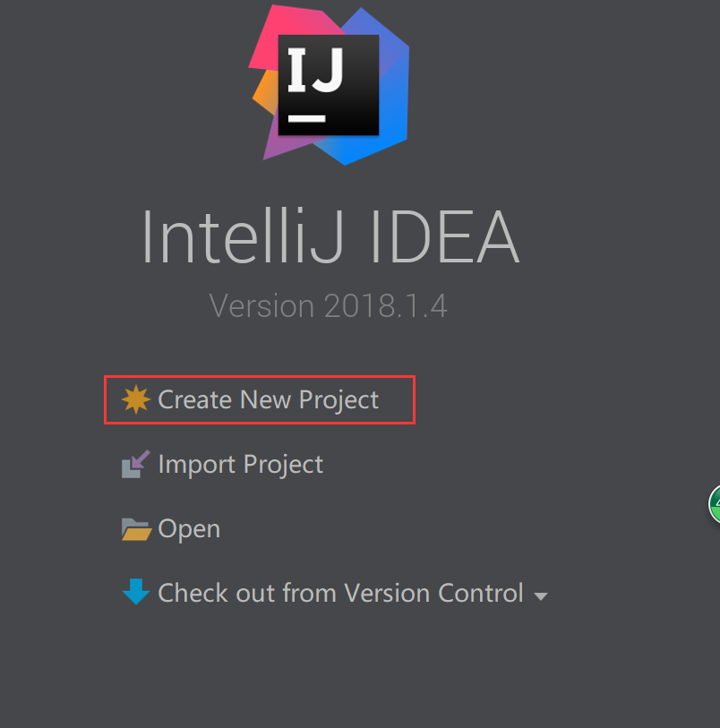Expand the Version Control dropdown arrow
This screenshot has width=720, height=728.
coord(540,595)
